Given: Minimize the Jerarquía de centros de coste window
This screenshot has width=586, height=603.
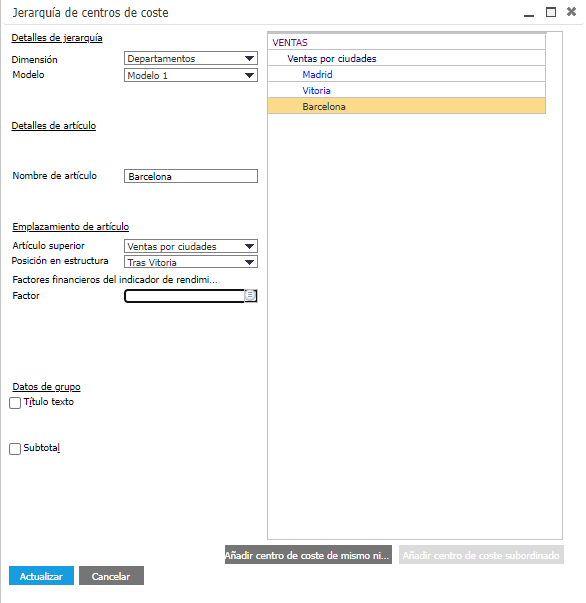Looking at the screenshot, I should (529, 13).
